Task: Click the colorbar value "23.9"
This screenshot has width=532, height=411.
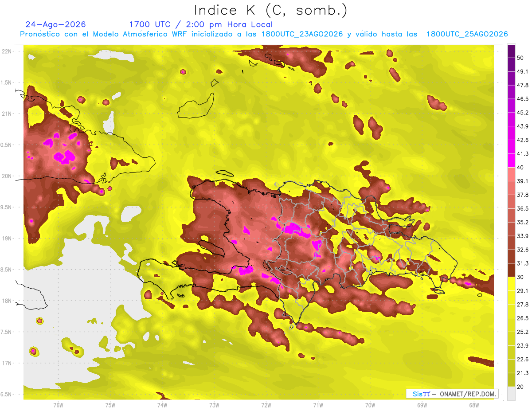Action: click(523, 345)
